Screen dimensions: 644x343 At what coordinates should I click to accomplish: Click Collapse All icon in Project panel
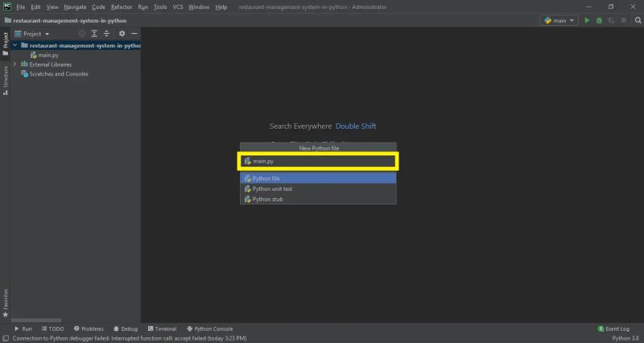tap(106, 34)
